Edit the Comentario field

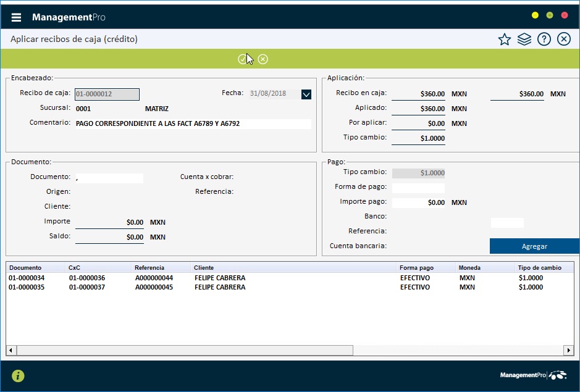click(193, 124)
